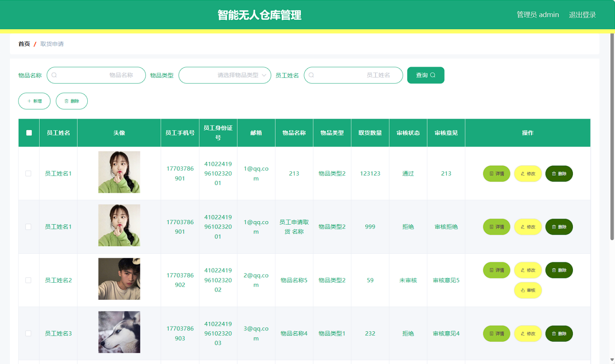Click the search icon in 物品名称 field
This screenshot has height=364, width=615.
coord(54,75)
